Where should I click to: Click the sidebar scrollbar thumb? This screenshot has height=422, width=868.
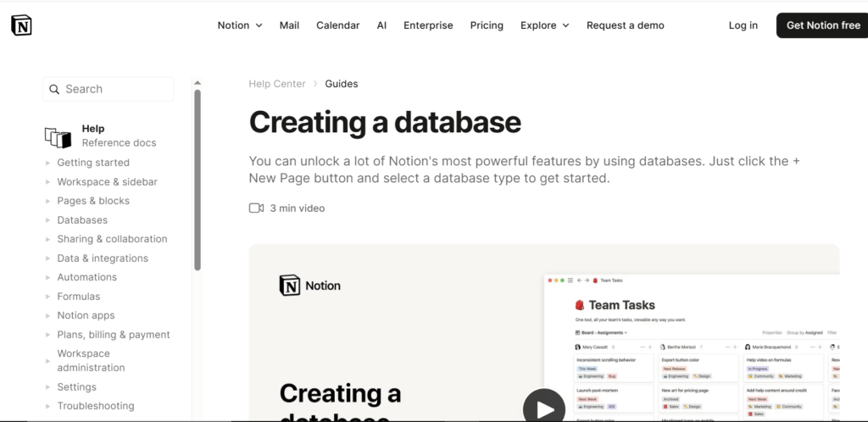click(x=197, y=180)
